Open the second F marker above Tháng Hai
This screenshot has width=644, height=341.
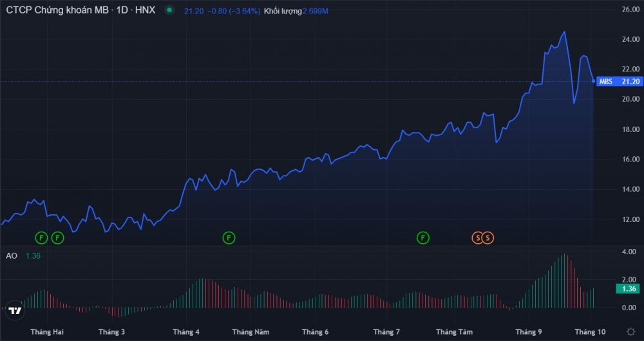(57, 237)
